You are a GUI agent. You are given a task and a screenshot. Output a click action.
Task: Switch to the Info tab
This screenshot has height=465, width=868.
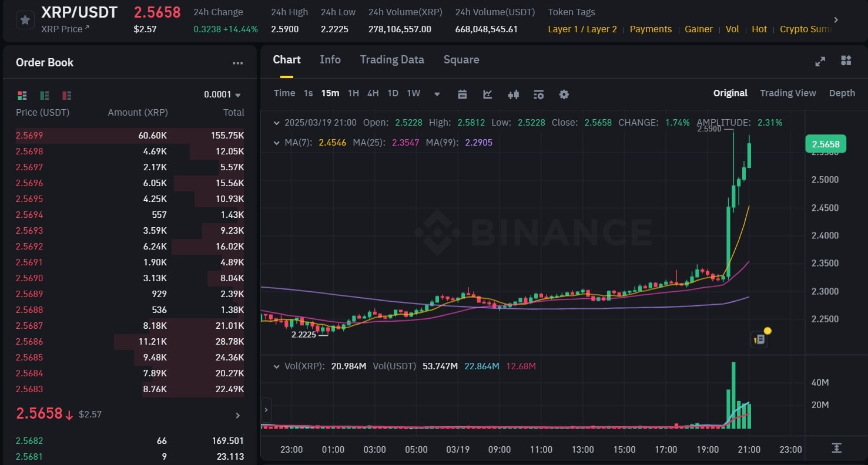[330, 60]
